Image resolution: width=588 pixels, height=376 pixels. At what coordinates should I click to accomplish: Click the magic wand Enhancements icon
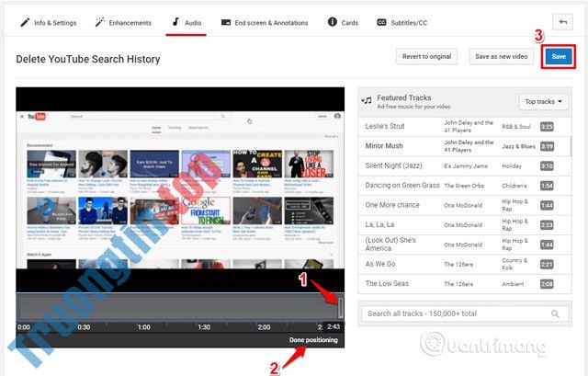(x=100, y=22)
